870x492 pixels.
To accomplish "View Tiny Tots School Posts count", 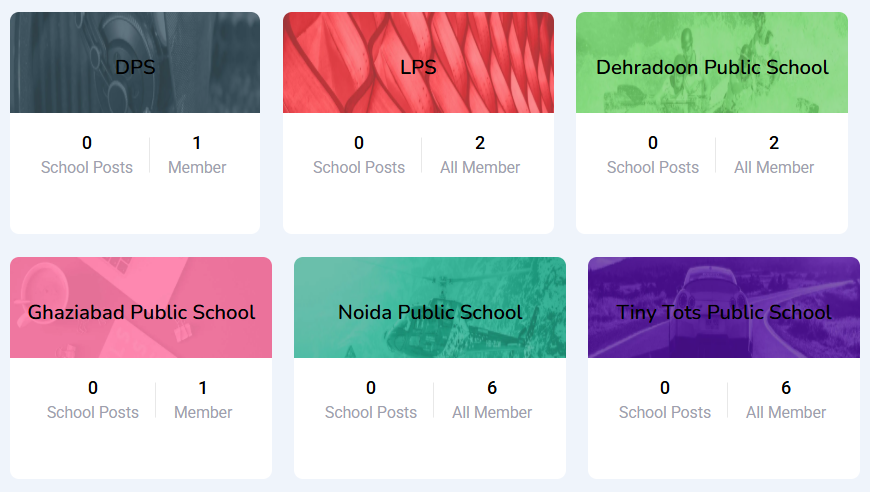I will 665,400.
